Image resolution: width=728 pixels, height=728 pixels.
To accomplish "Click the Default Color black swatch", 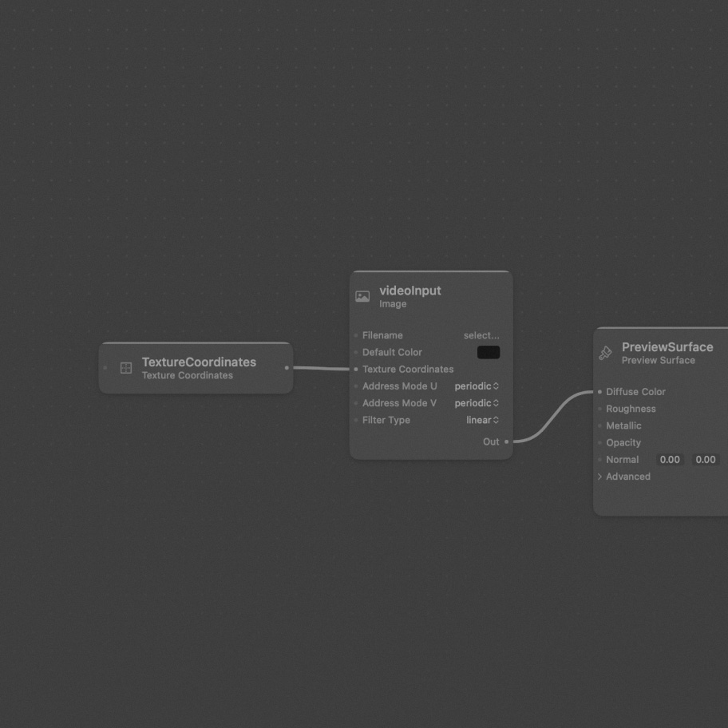I will (x=489, y=352).
